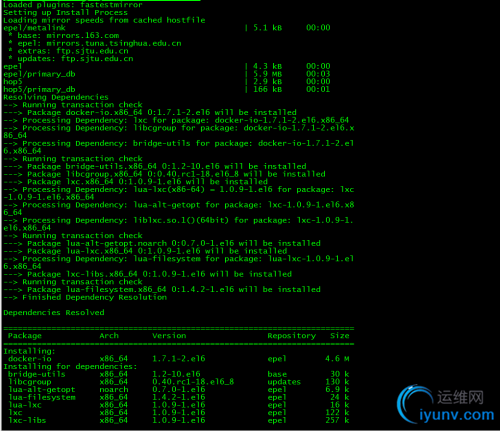The image size is (500, 431).
Task: Select the 'base: mirrors.163.com' mirror line
Action: click(68, 36)
